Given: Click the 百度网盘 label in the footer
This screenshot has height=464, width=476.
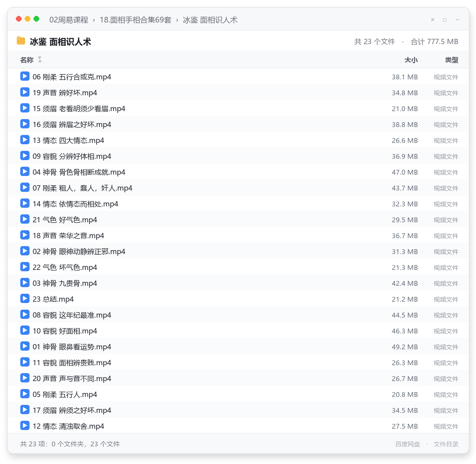Looking at the screenshot, I should coord(408,444).
